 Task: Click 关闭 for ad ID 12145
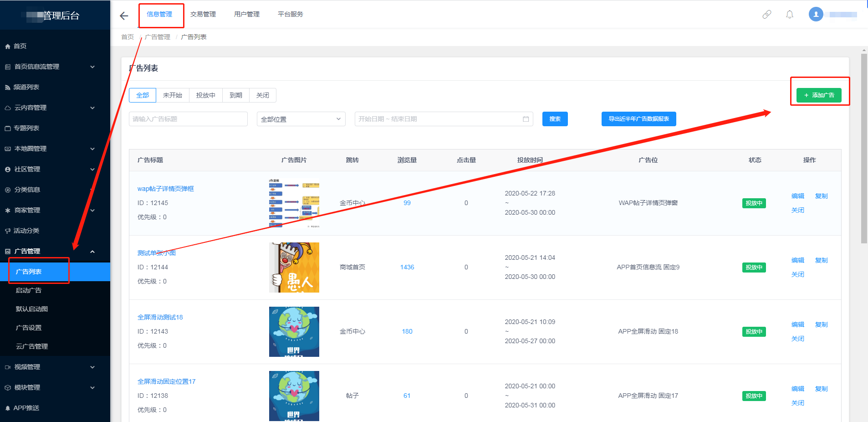point(798,210)
